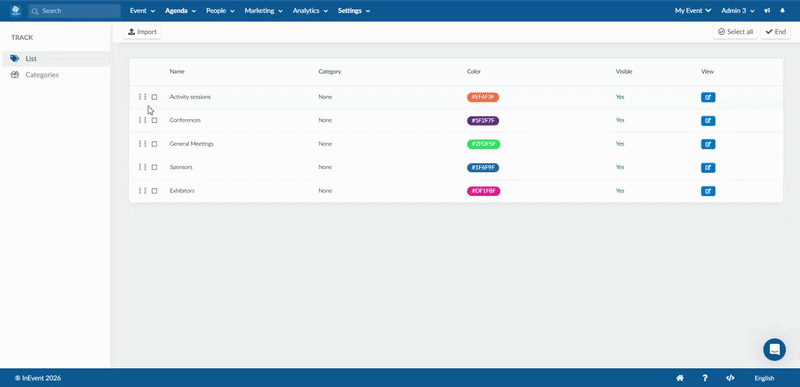Image resolution: width=800 pixels, height=387 pixels.
Task: Open view icon for Sponsors
Action: coord(708,168)
